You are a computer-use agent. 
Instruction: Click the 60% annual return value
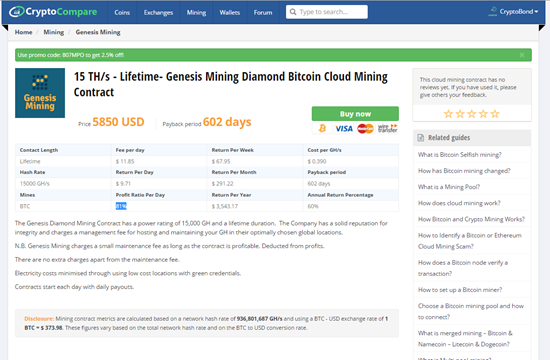[x=313, y=206]
